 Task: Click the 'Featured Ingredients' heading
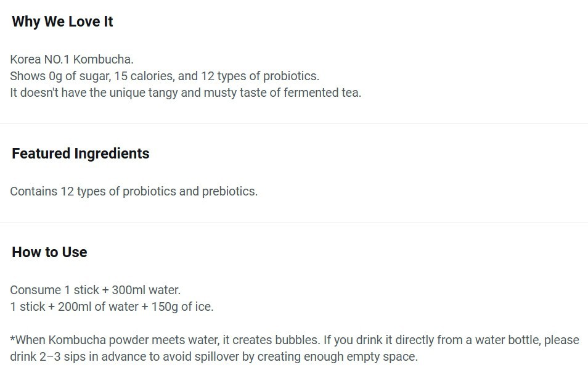tap(81, 154)
